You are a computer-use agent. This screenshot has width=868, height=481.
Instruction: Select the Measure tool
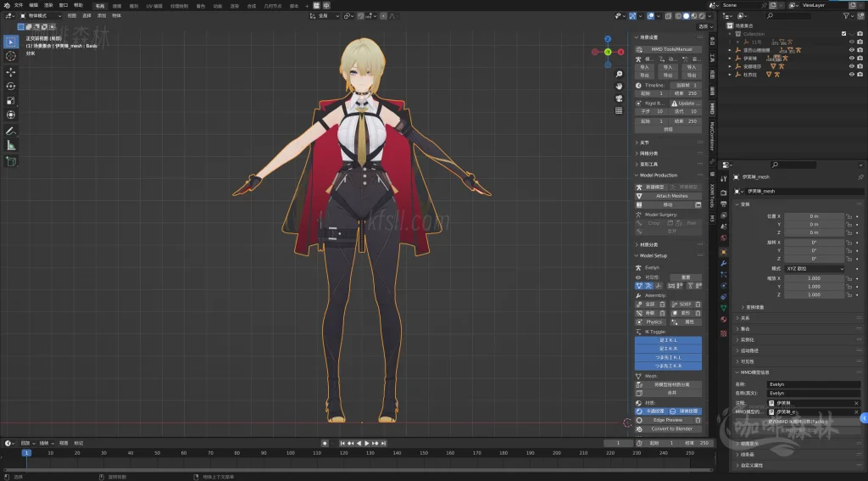(x=10, y=146)
